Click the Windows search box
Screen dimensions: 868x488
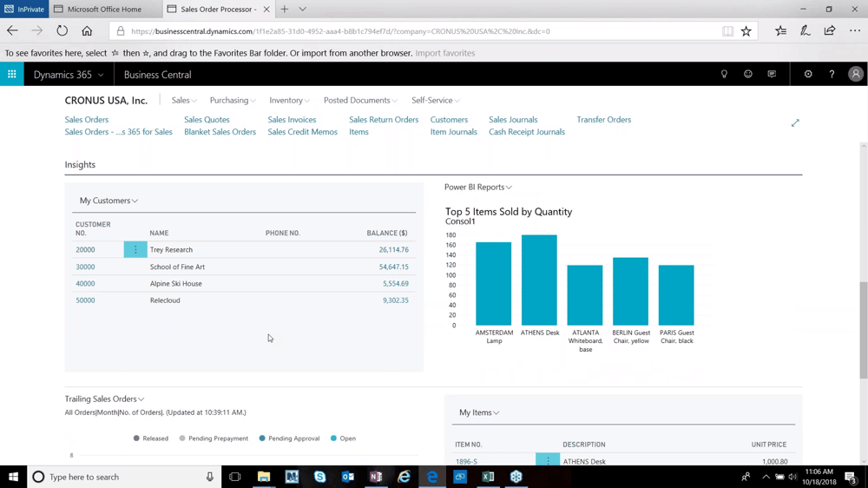coord(124,477)
